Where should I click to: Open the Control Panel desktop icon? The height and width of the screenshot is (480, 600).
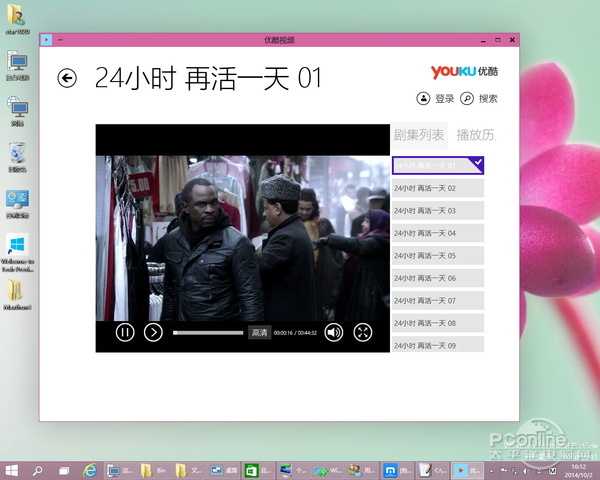(x=18, y=204)
